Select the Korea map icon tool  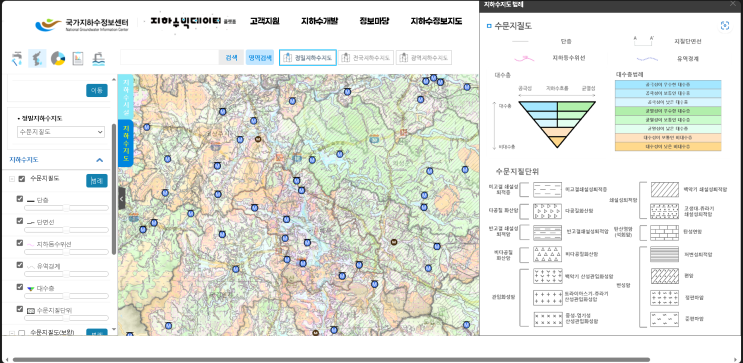(37, 58)
